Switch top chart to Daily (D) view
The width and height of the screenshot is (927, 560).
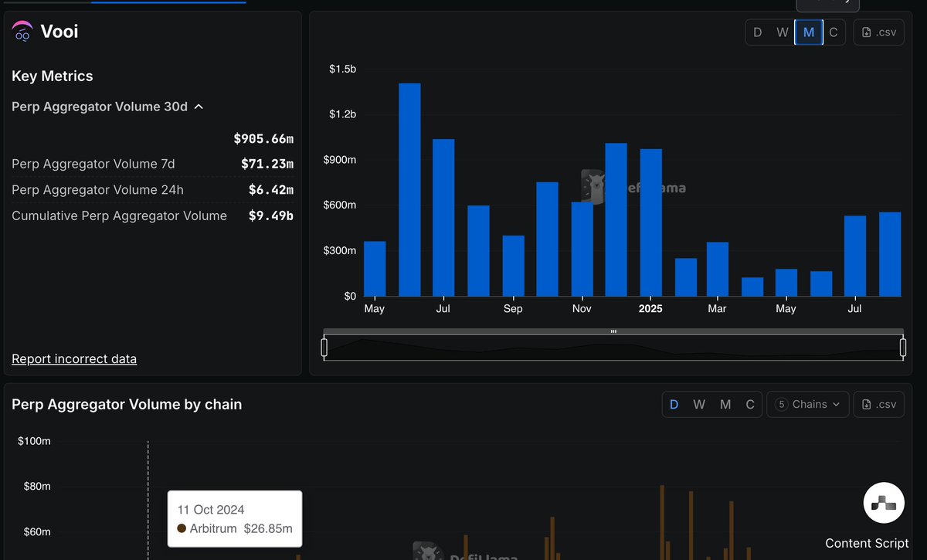click(757, 32)
